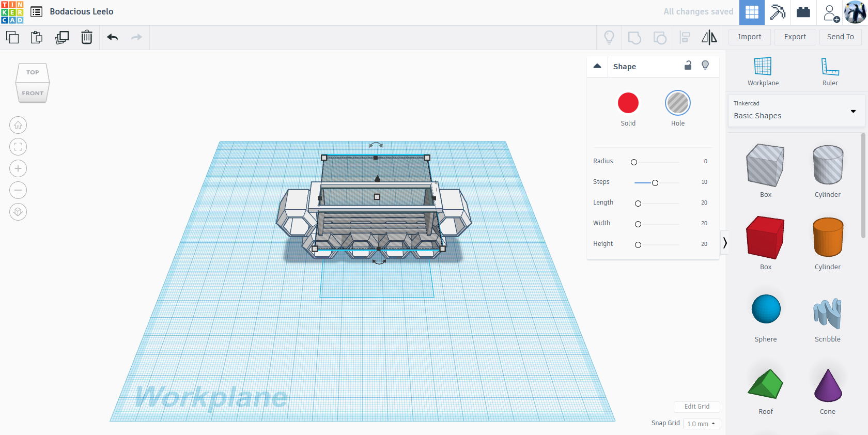The image size is (868, 435).
Task: Redo the last undone action
Action: (x=136, y=37)
